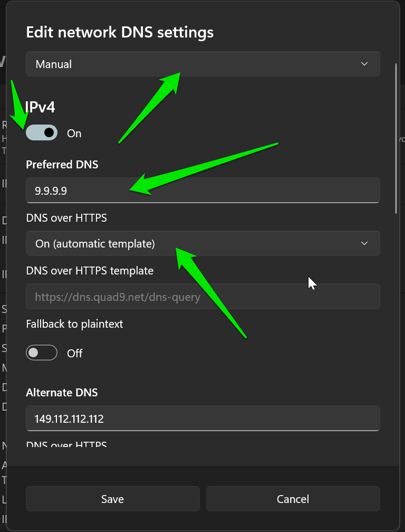Click the 'Alternate DNS' label
Viewport: 405px width, 532px height.
62,393
